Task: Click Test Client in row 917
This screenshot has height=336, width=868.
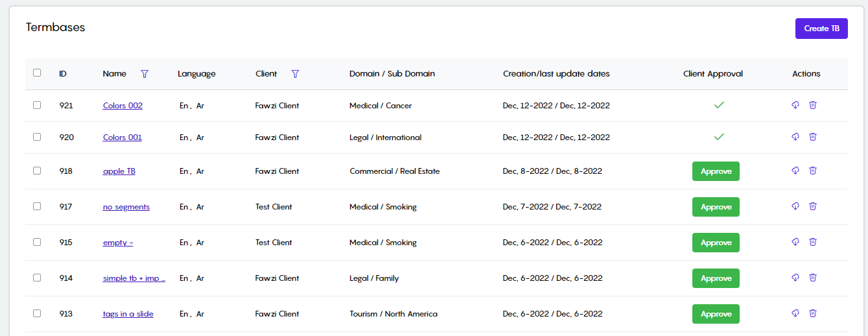Action: pos(274,207)
